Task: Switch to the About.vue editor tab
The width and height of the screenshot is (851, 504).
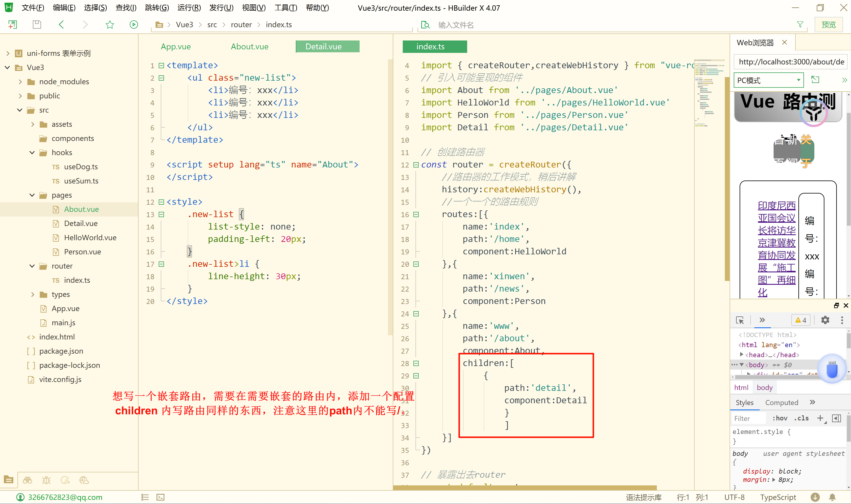Action: [x=249, y=46]
